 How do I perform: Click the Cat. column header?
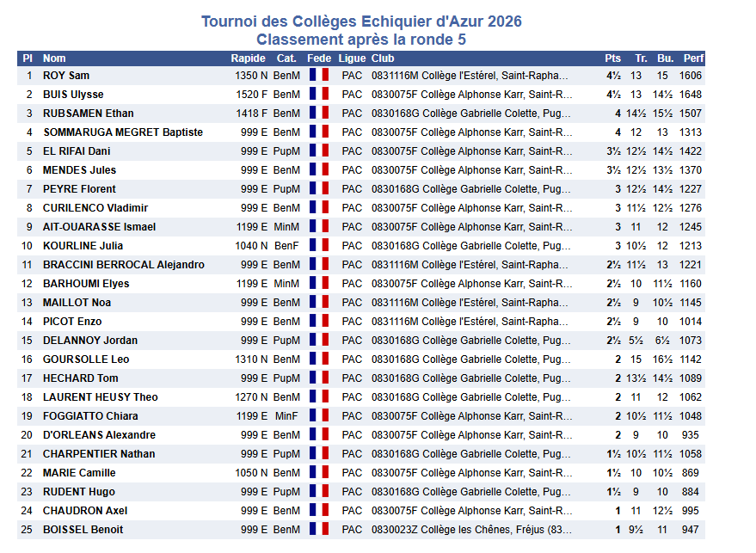pos(286,58)
